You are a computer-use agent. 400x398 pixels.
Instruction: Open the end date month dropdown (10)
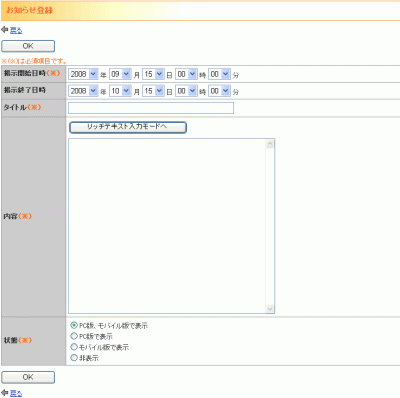click(x=120, y=91)
